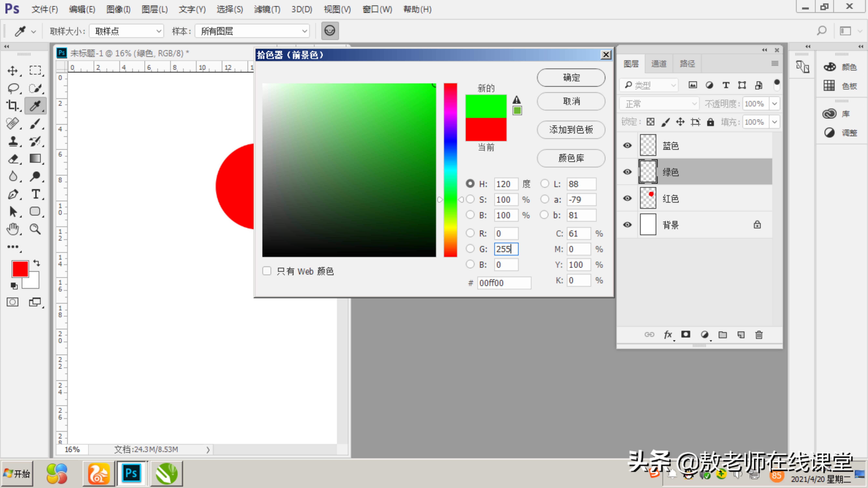Expand the layer opacity dropdown arrow
The image size is (868, 488).
[774, 104]
